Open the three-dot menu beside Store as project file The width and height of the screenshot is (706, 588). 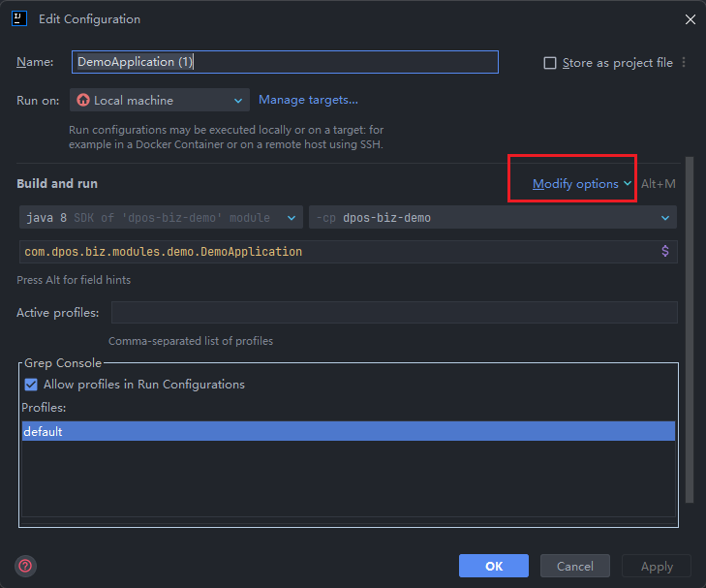[x=684, y=63]
